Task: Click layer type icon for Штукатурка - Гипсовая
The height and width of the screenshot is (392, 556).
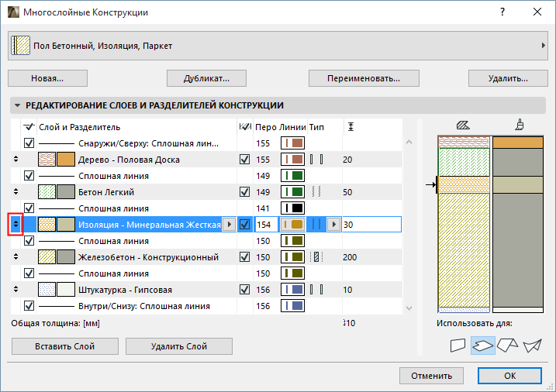Action: 316,290
